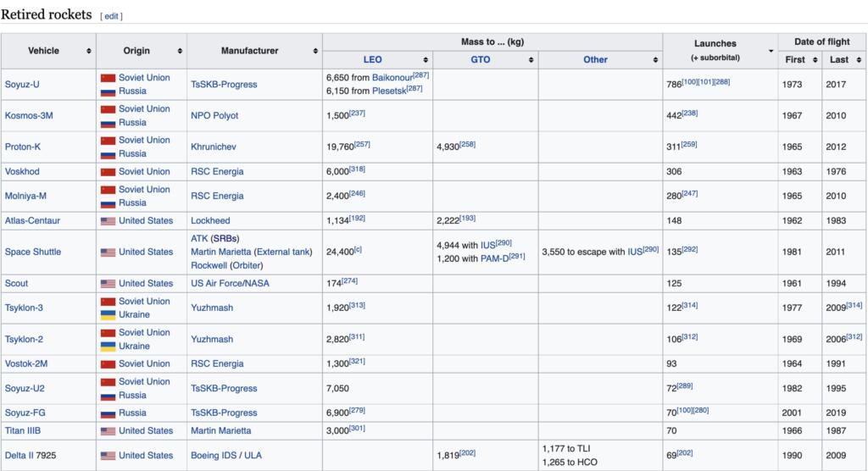Click the Baikonour launch site link

click(392, 78)
